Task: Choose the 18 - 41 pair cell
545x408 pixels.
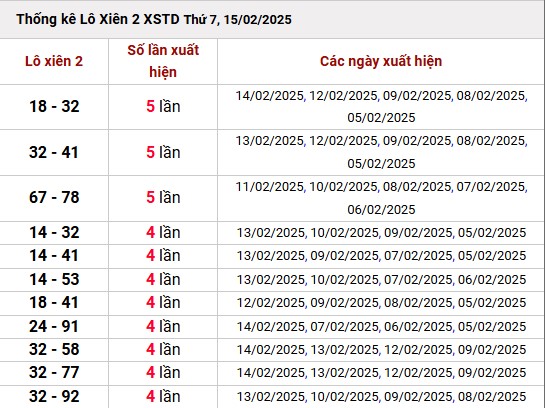Action: [54, 302]
